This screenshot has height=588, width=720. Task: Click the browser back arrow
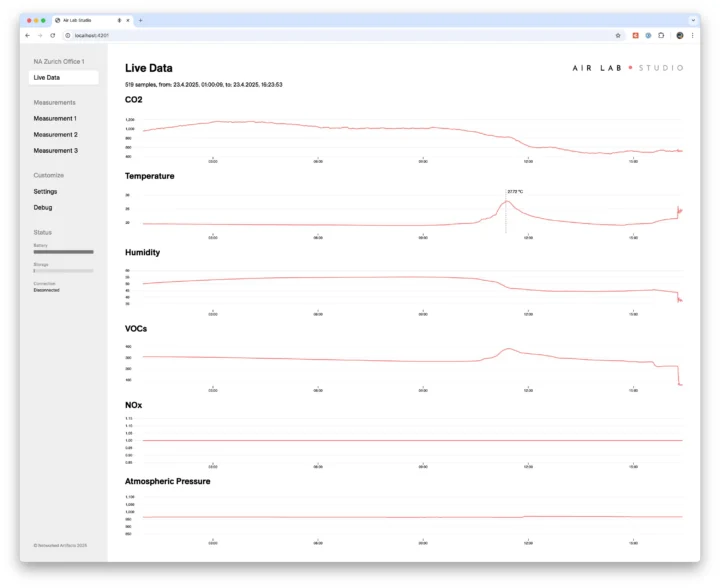27,35
